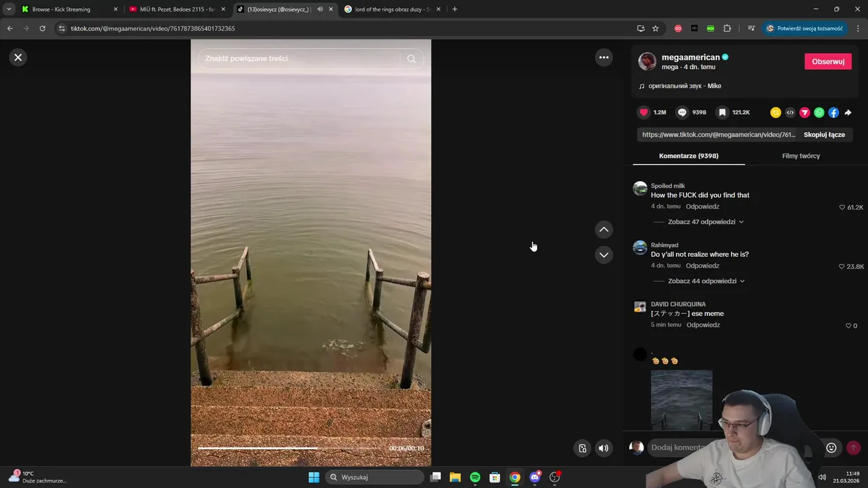The width and height of the screenshot is (868, 488).
Task: Like DAVID CHURQUINA's comment
Action: (x=848, y=325)
